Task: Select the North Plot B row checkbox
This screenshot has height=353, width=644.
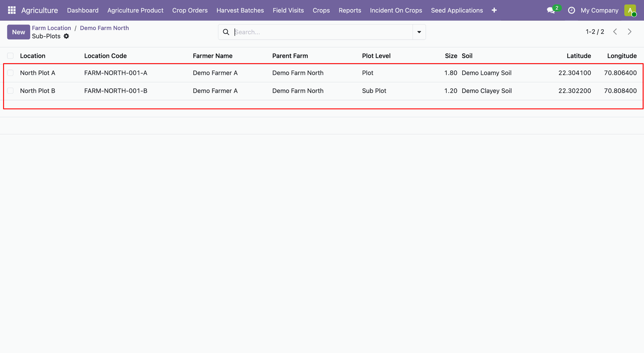Action: [10, 91]
